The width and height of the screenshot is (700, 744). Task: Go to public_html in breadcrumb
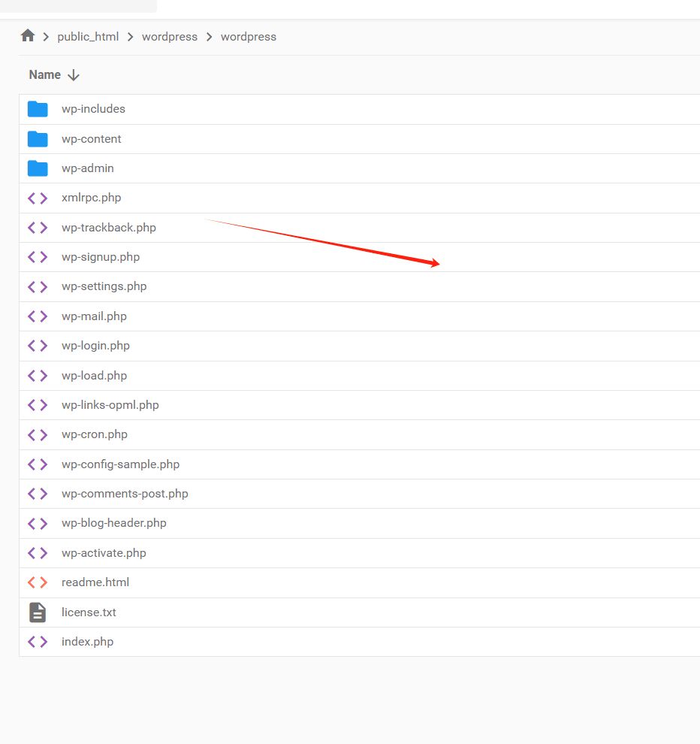tap(88, 37)
